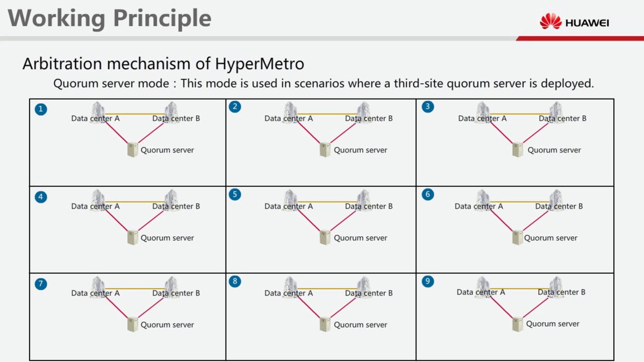This screenshot has height=362, width=644.
Task: Click 'Quorum server' label in scenario 9
Action: [x=553, y=324]
